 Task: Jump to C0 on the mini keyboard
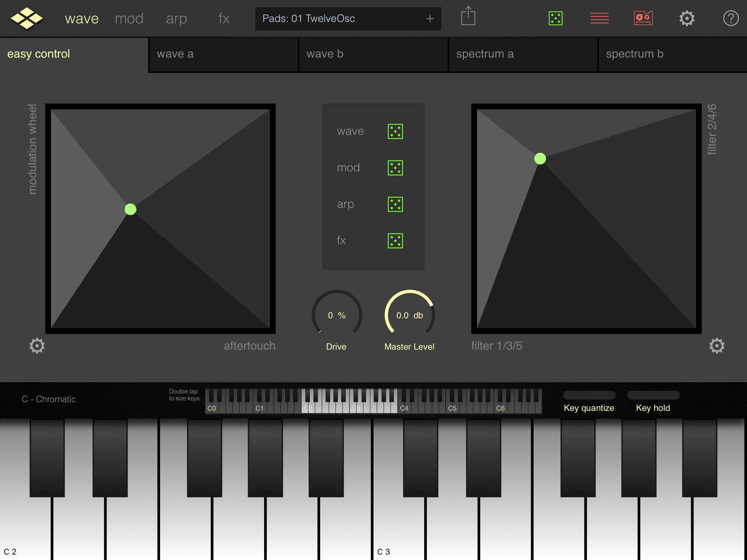pos(212,408)
